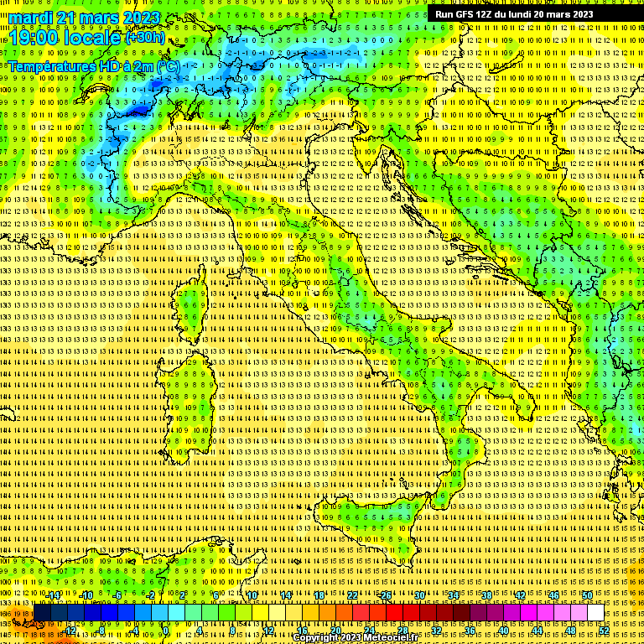The image size is (644, 644).
Task: Select the pure blue swatch between -8 and -6
Action: (x=110, y=612)
